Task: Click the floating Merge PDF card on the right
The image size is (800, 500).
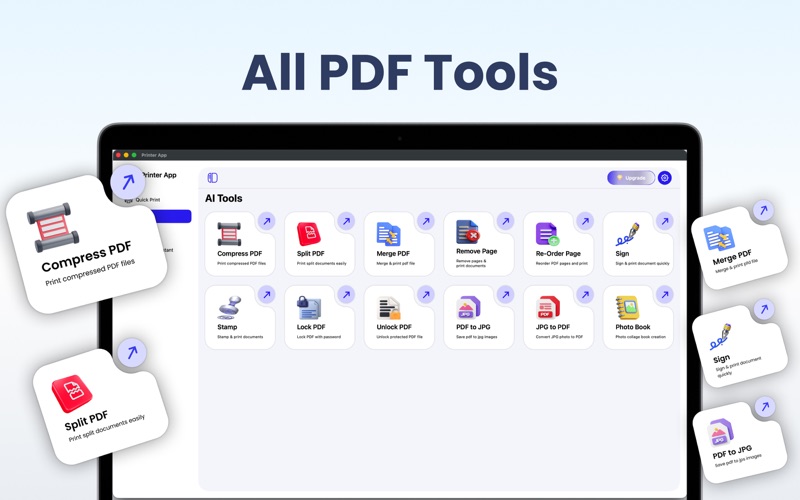Action: pyautogui.click(x=740, y=248)
